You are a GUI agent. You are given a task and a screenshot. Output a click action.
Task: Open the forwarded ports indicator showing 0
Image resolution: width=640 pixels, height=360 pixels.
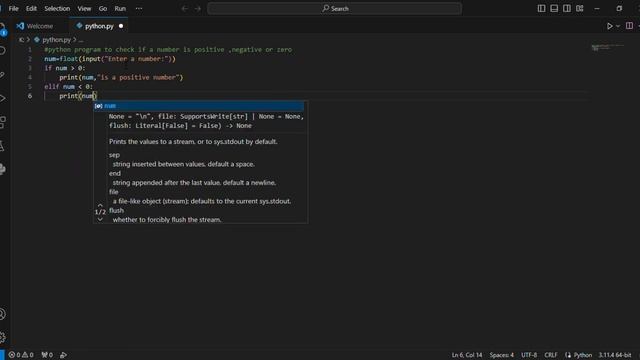47,355
